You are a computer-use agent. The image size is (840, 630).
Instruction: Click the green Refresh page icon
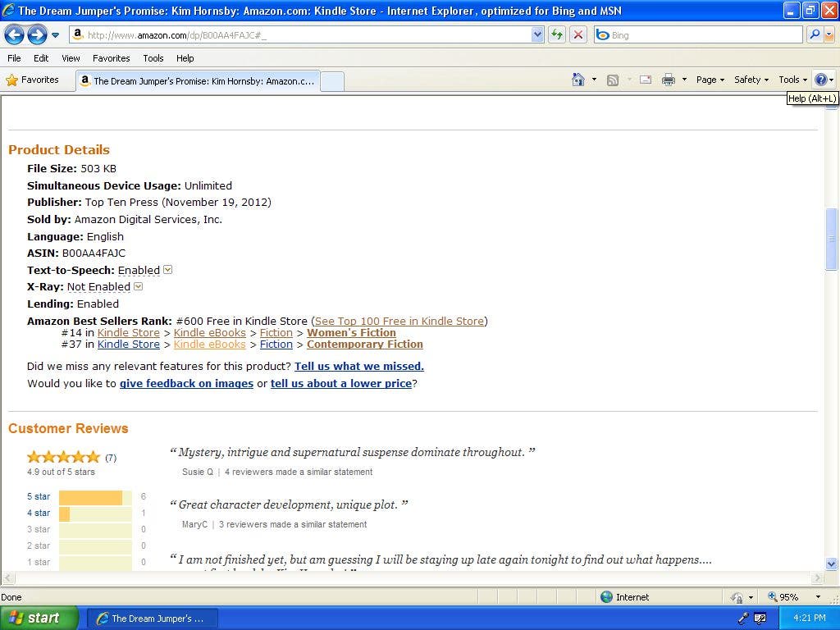click(x=558, y=34)
